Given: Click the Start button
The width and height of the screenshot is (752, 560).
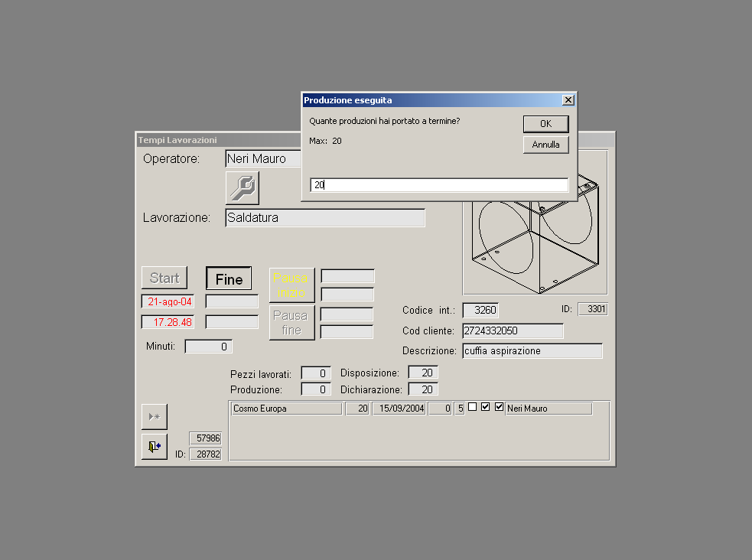Looking at the screenshot, I should [164, 278].
